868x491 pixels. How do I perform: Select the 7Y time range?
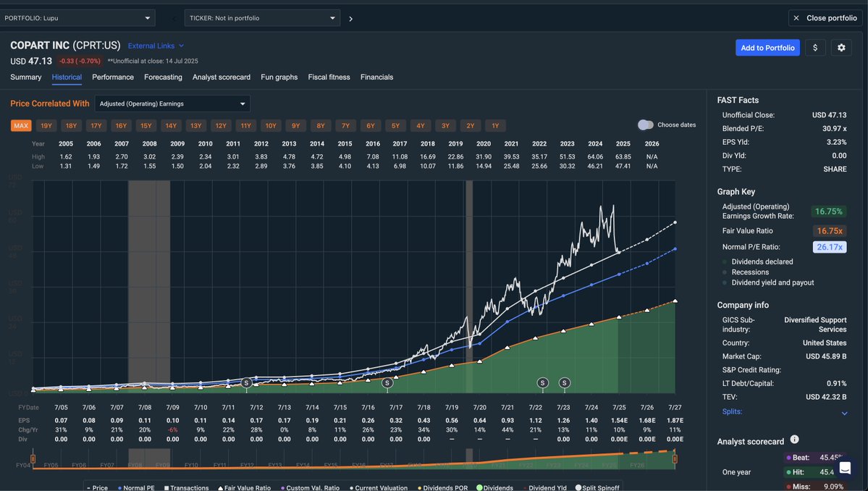(345, 126)
